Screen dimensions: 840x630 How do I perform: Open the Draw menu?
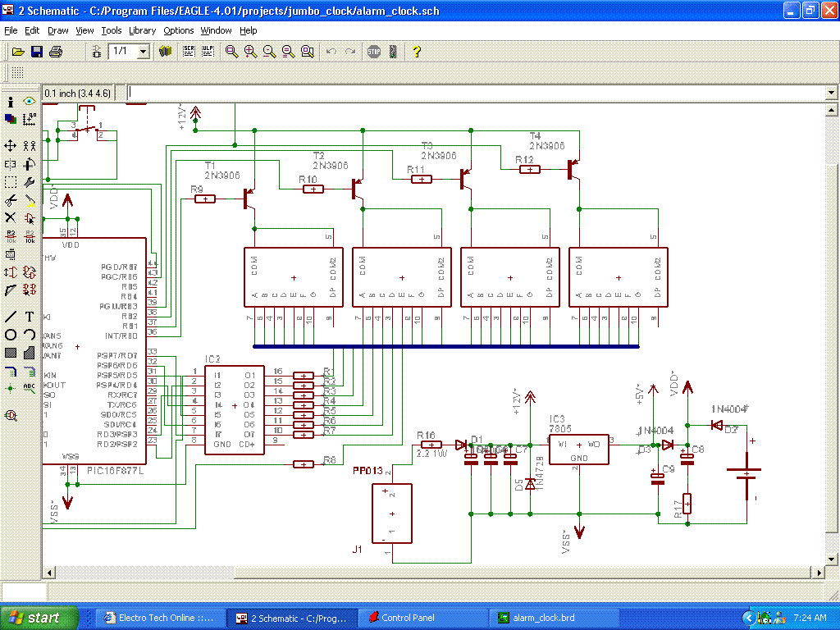click(58, 30)
